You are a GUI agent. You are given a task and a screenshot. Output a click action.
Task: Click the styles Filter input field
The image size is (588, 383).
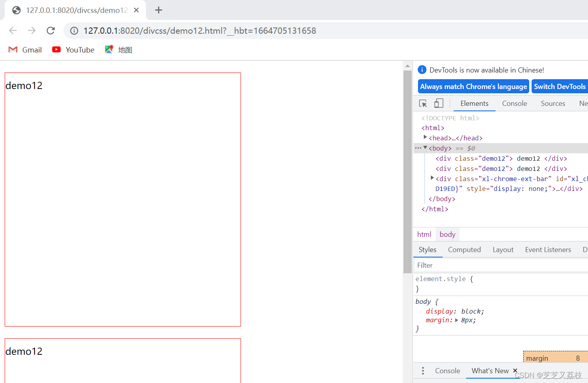pyautogui.click(x=501, y=265)
